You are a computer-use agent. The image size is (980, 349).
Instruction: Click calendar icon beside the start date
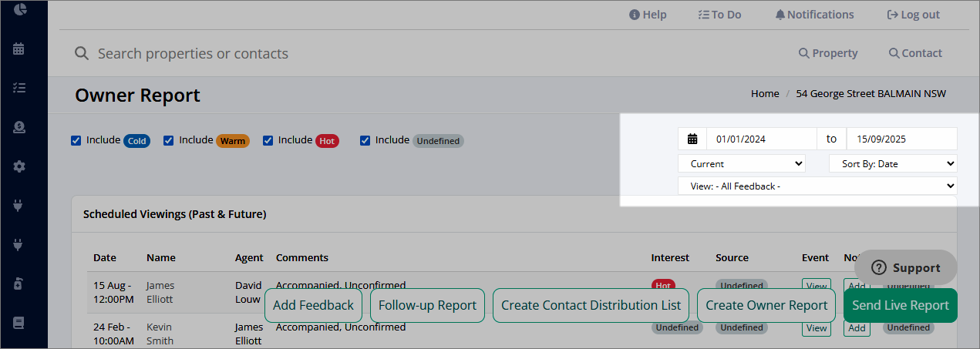pyautogui.click(x=692, y=139)
